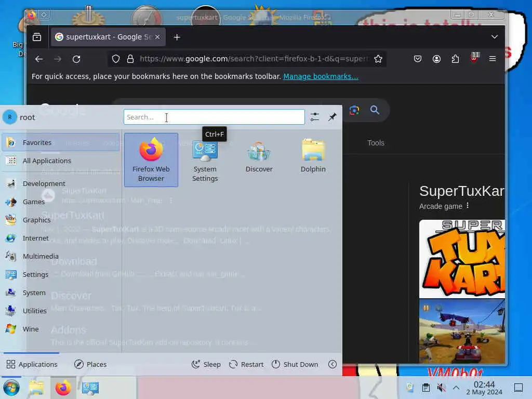Pin the application launcher open
Screen dimensions: 532x399
[332, 117]
